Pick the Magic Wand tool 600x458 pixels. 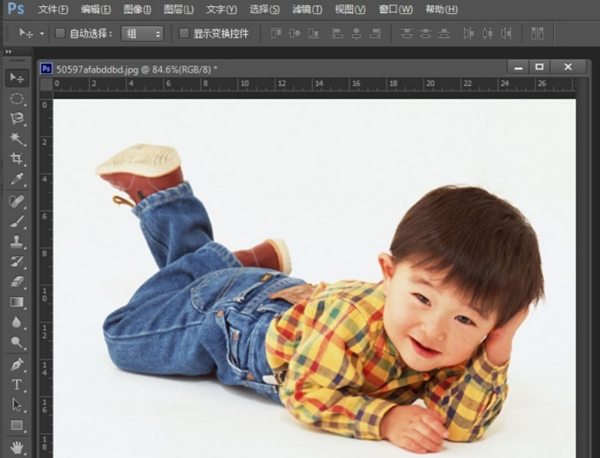17,139
